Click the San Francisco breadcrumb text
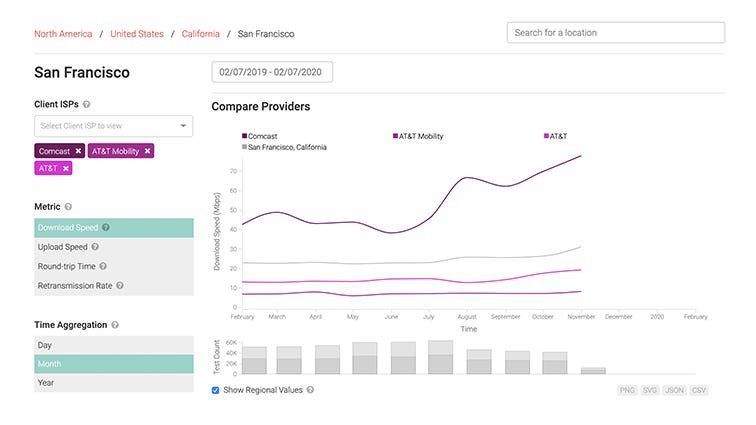 [x=266, y=34]
